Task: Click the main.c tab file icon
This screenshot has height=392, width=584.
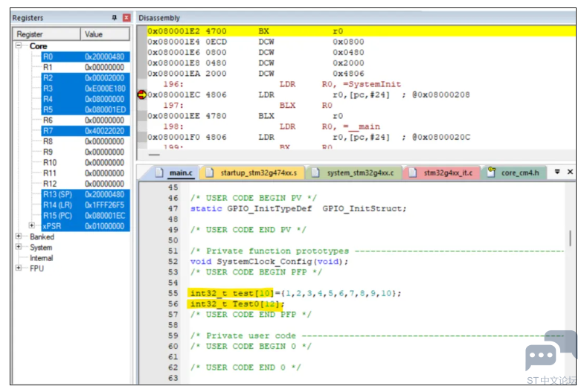Action: (159, 173)
